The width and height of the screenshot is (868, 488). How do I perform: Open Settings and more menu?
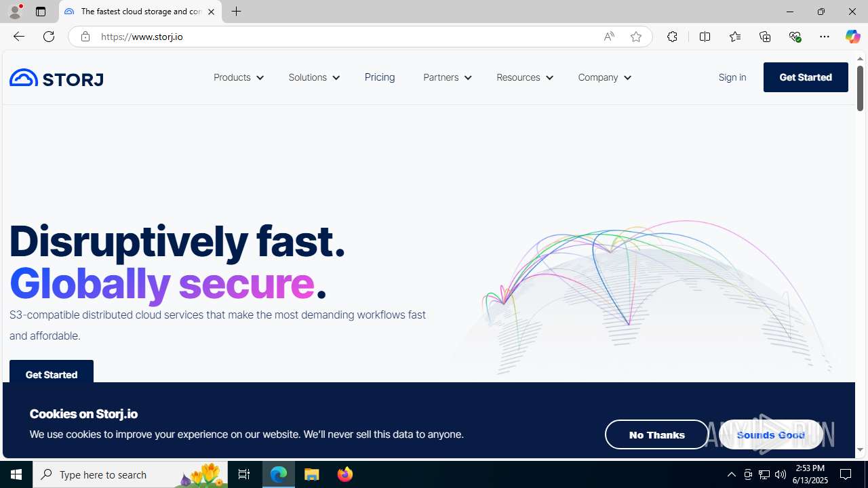click(825, 37)
